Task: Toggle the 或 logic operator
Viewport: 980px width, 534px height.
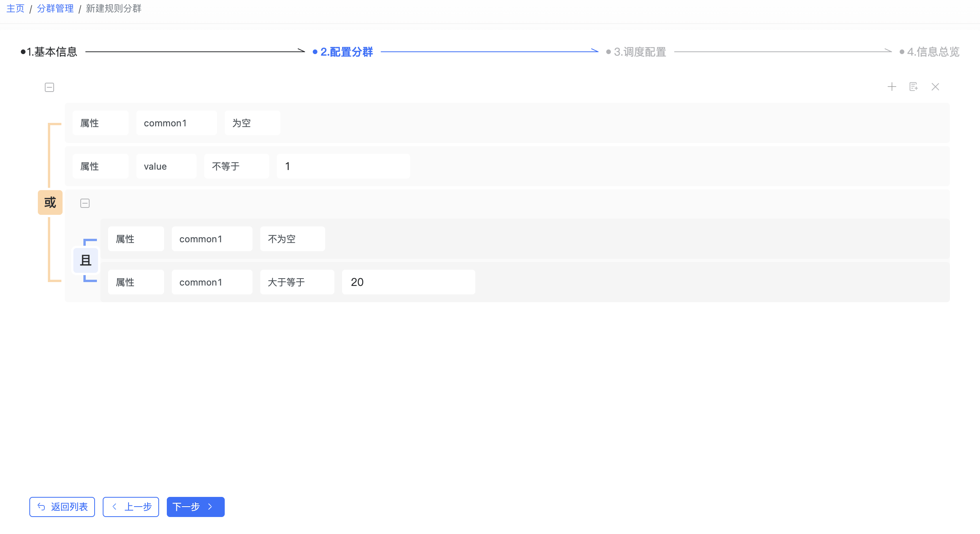Action: [50, 202]
